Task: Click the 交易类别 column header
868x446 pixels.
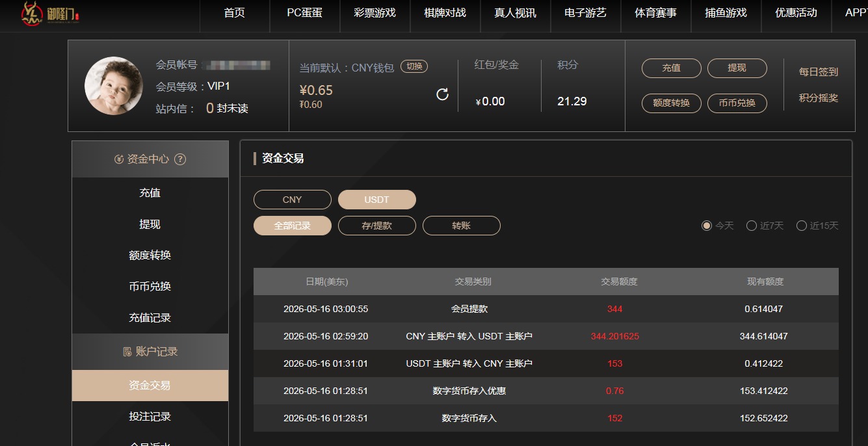Action: click(473, 282)
